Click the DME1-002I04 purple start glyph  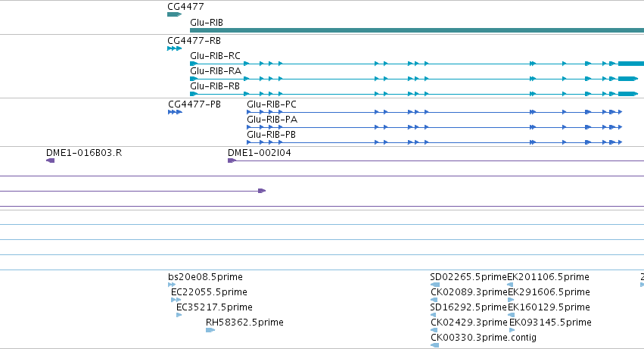click(x=232, y=160)
